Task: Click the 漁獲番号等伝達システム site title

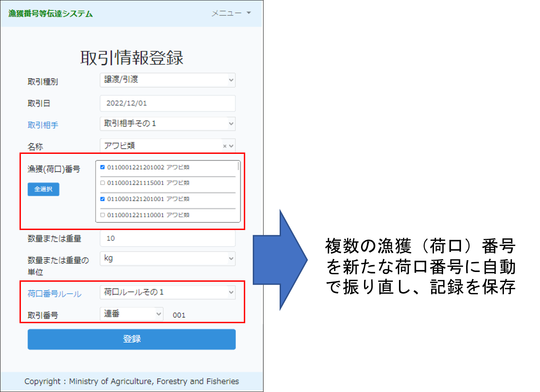Action: [51, 13]
